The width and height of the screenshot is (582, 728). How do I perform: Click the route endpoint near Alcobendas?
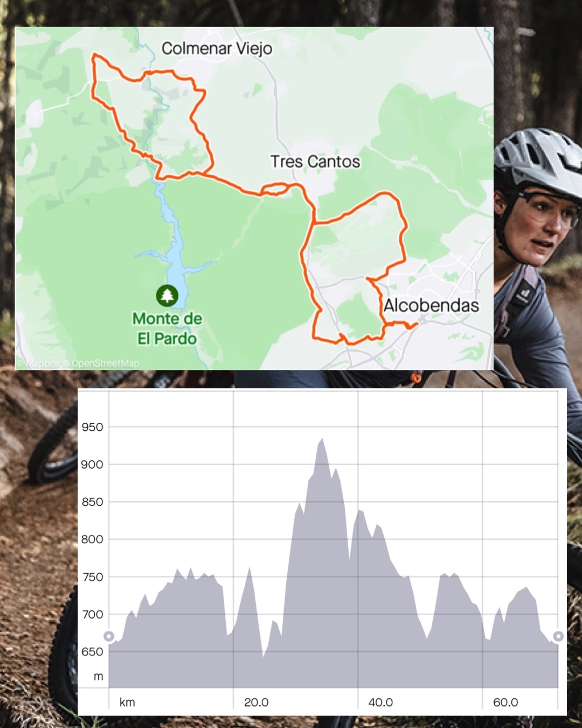[x=413, y=326]
